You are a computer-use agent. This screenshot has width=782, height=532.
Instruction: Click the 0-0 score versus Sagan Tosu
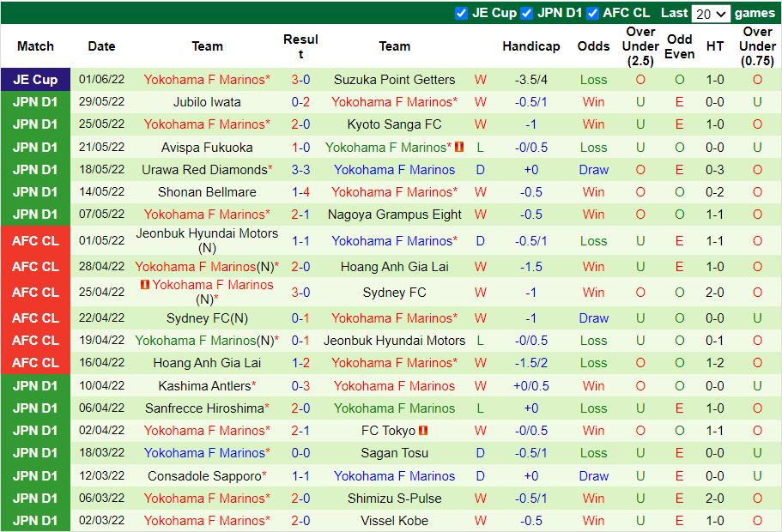(300, 453)
